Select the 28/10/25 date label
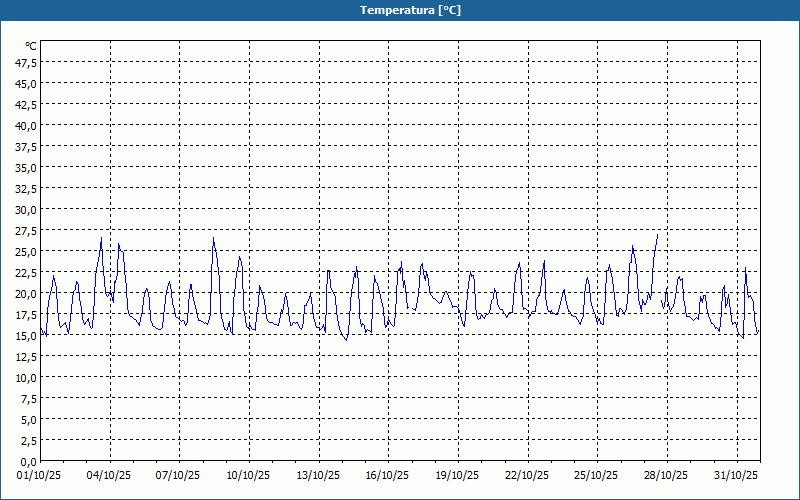 coord(666,474)
